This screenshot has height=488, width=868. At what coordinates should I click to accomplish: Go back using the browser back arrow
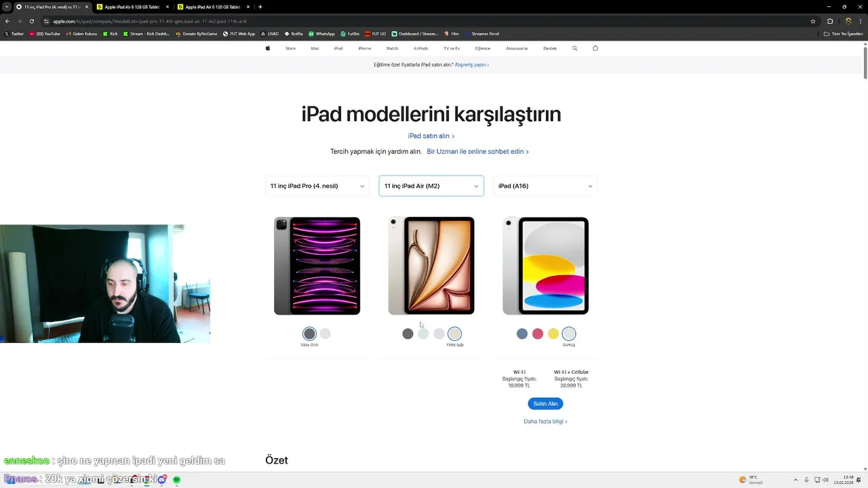click(7, 21)
